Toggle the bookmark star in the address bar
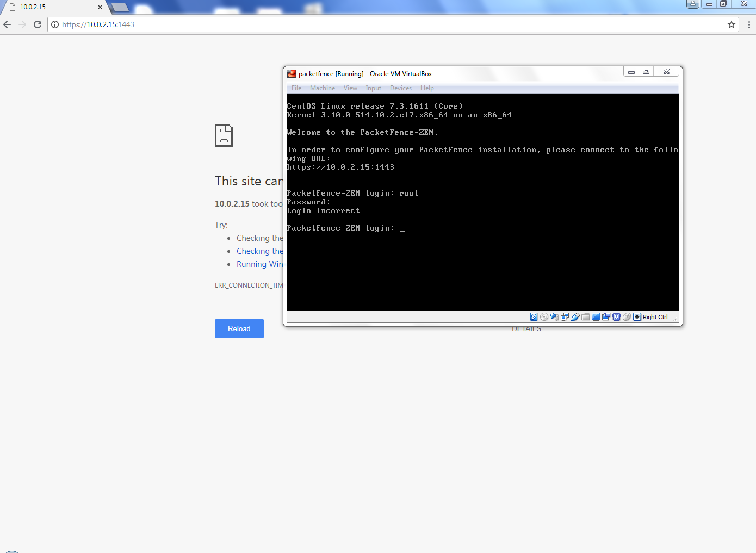 click(732, 24)
